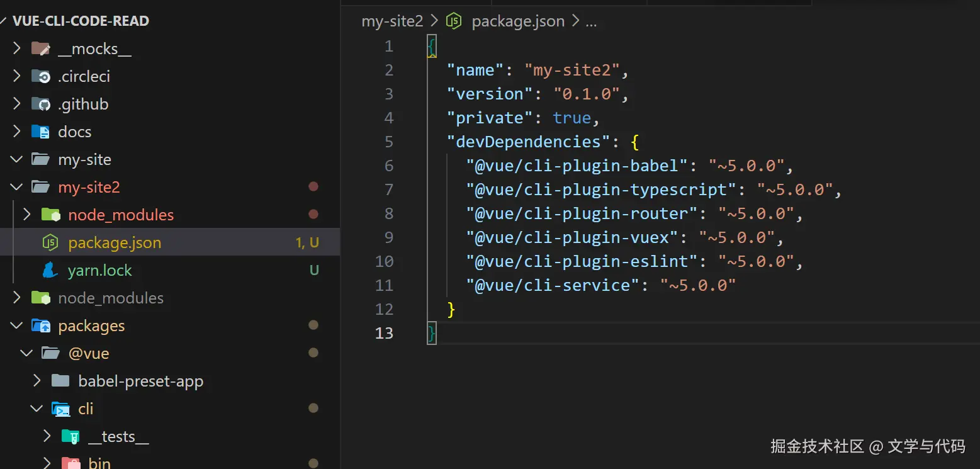980x469 pixels.
Task: Click the closing brace on line 13
Action: tap(431, 333)
